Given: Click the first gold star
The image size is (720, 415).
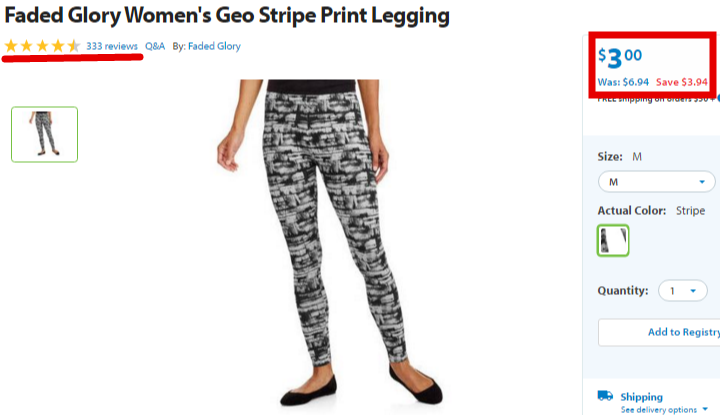Looking at the screenshot, I should [x=11, y=46].
